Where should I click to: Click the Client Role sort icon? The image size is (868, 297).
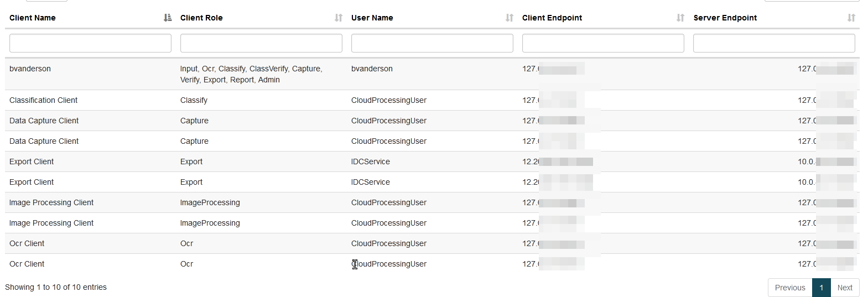click(x=339, y=18)
